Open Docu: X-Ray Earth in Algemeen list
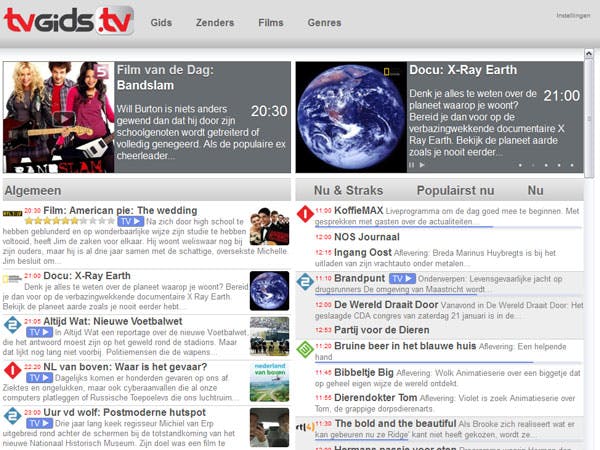This screenshot has width=600, height=450. pos(87,276)
